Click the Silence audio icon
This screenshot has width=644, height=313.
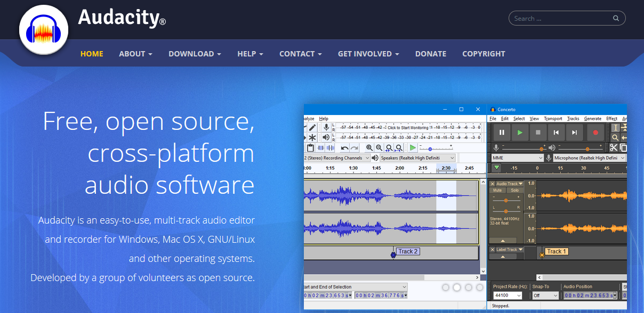331,148
